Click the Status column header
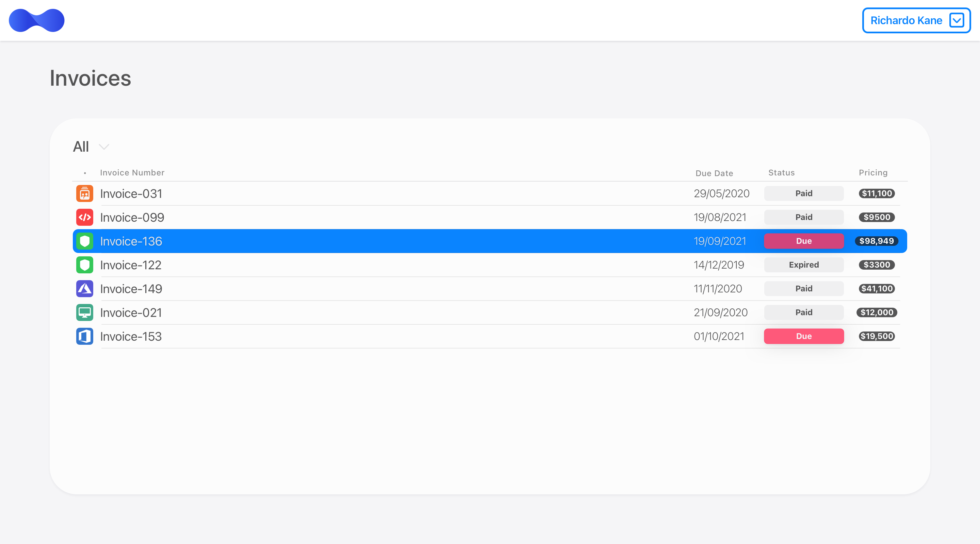This screenshot has height=544, width=980. point(781,173)
